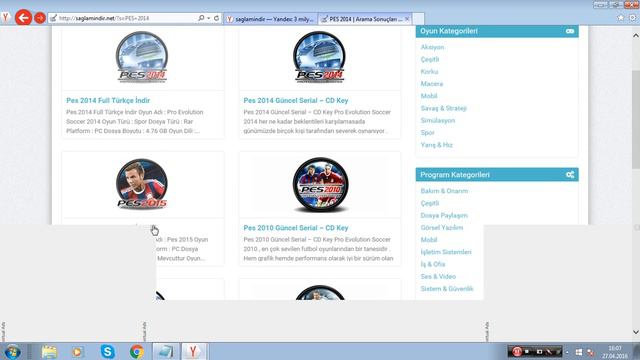This screenshot has width=640, height=360.
Task: Open Google Chrome from the taskbar
Action: tap(136, 351)
